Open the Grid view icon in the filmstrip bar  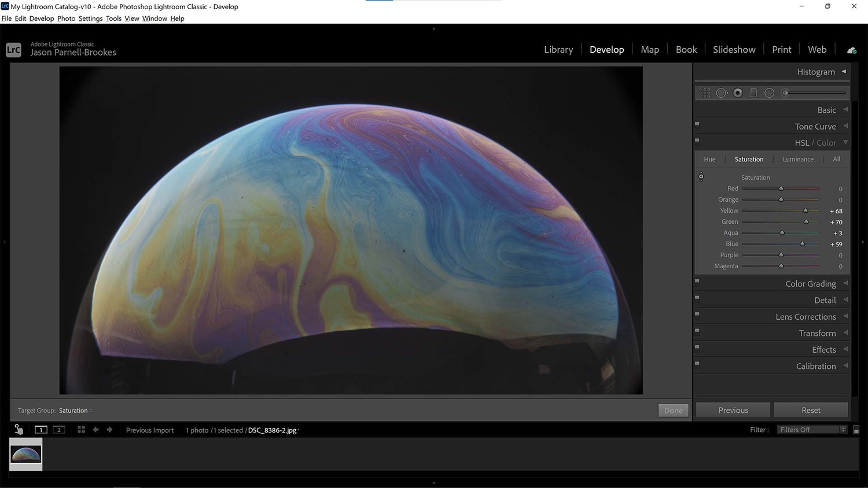click(81, 430)
